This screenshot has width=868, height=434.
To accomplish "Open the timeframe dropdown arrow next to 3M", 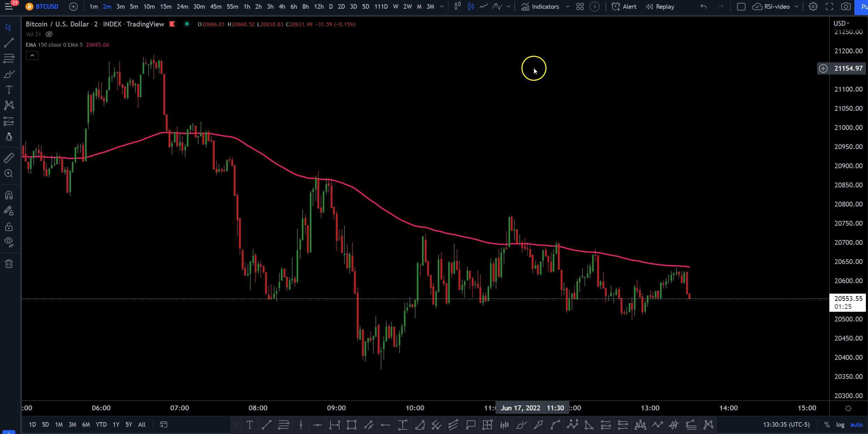I will 442,7.
